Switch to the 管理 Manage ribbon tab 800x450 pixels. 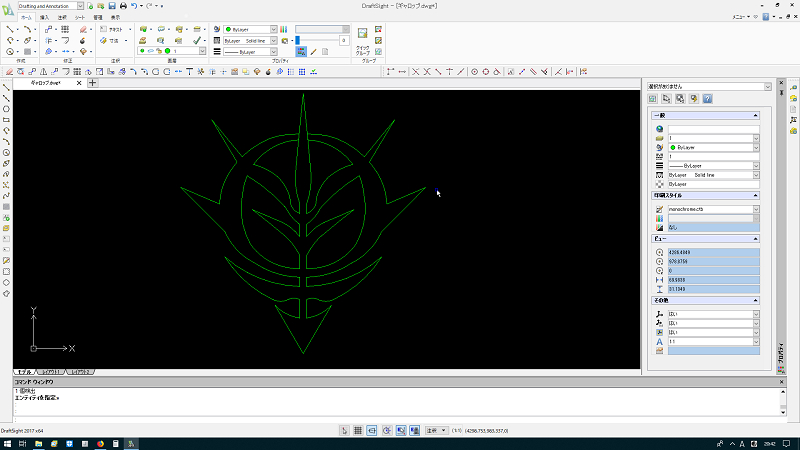(98, 17)
